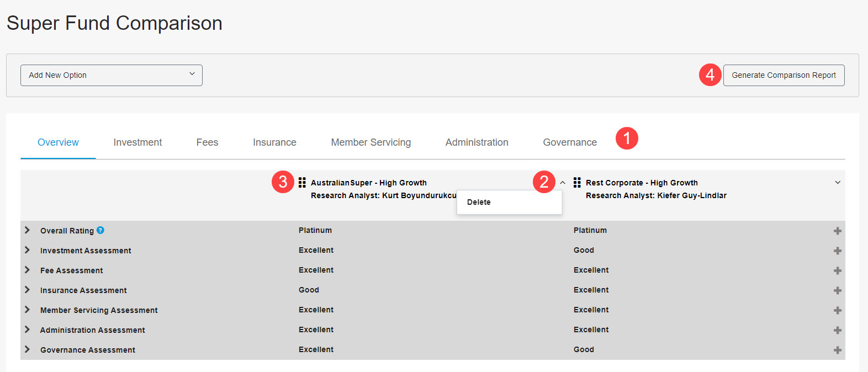Go to Member Servicing tab
The width and height of the screenshot is (868, 372).
tap(371, 142)
